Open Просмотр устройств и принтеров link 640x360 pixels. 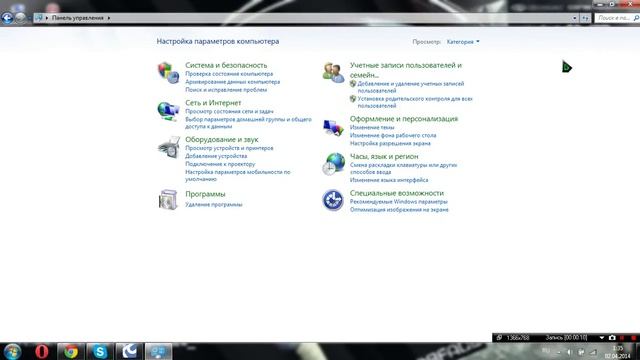coord(229,148)
